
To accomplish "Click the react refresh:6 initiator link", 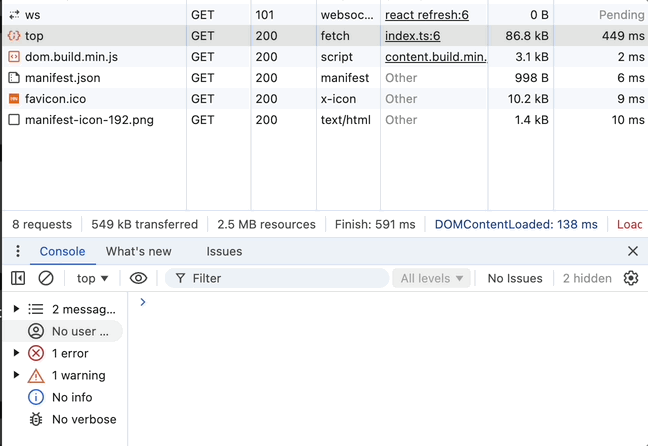I will 426,15.
